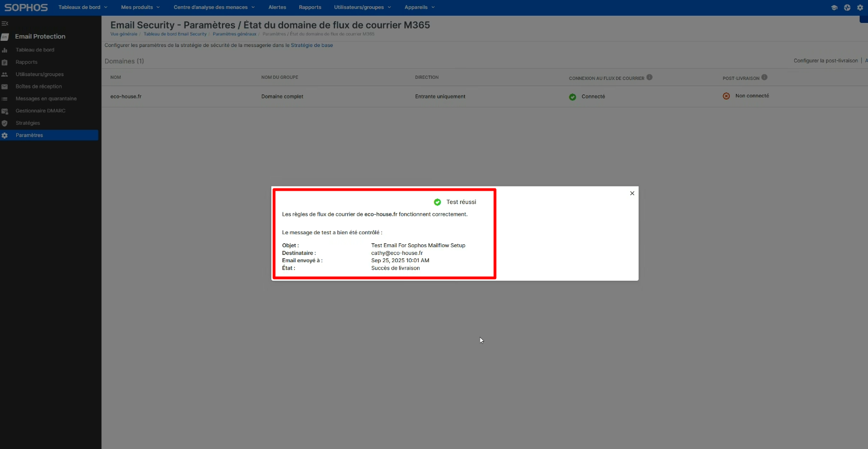Click cathy@eco-house.fr recipient in dialog
Viewport: 868px width, 449px height.
pyautogui.click(x=397, y=253)
